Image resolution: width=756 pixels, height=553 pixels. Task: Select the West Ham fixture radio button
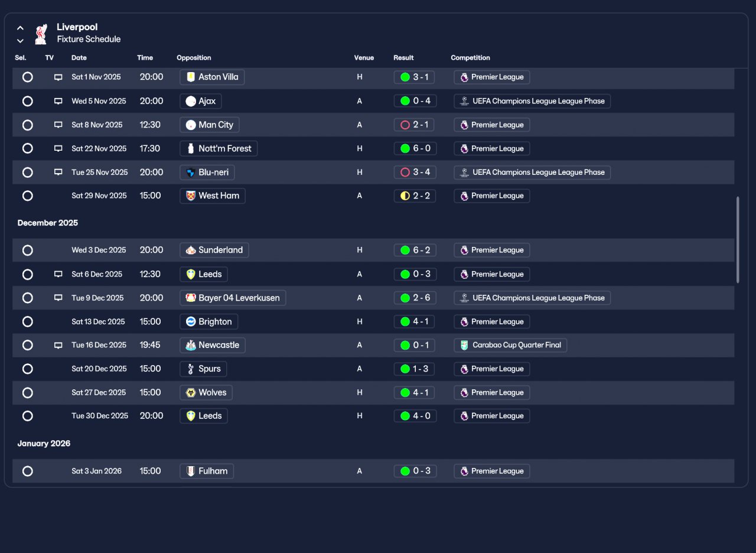tap(27, 196)
